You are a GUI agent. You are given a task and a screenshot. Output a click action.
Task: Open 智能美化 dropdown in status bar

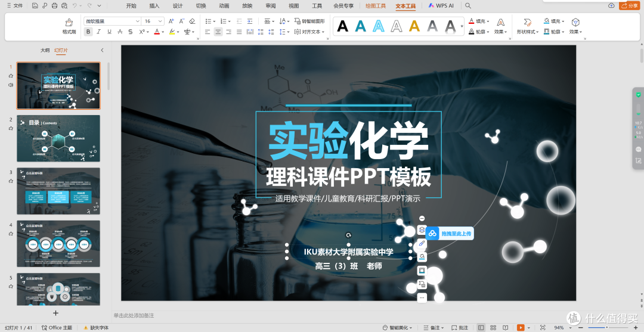coord(398,327)
